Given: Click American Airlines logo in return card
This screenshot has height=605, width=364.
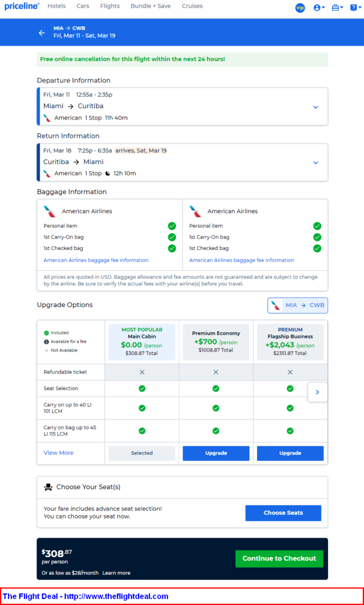Looking at the screenshot, I should 47,173.
